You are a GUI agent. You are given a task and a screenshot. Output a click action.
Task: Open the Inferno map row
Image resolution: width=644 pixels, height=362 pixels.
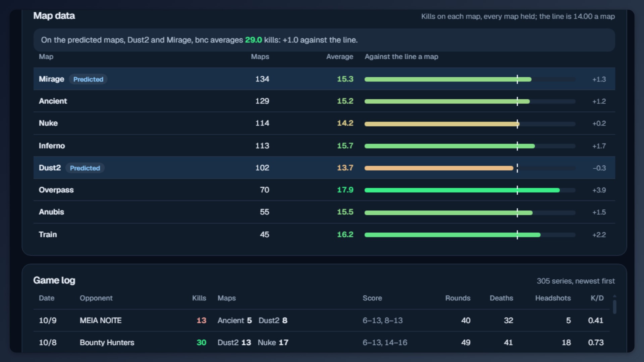tap(324, 146)
